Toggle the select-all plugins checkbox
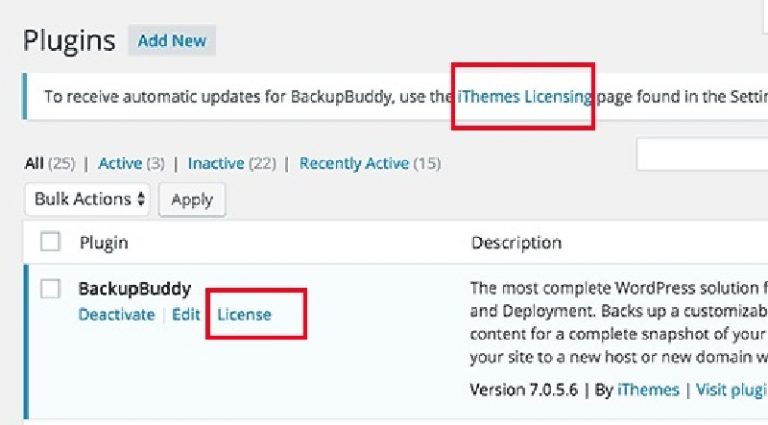 pos(50,241)
